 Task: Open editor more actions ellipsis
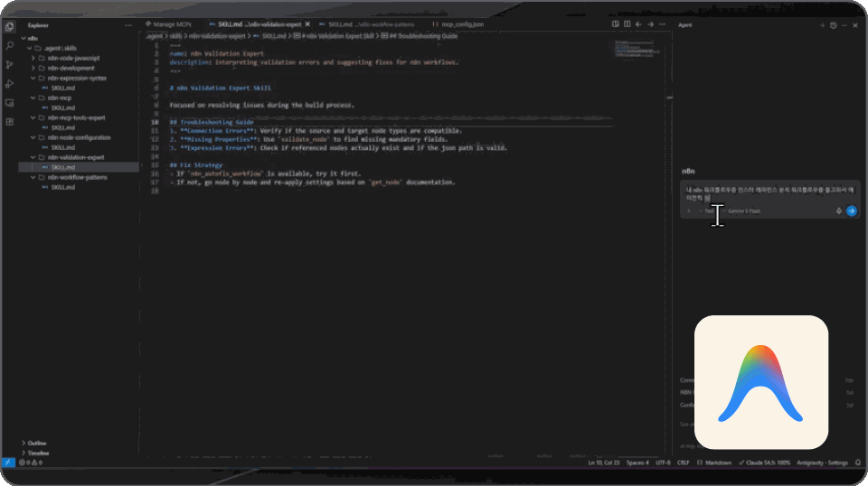662,24
